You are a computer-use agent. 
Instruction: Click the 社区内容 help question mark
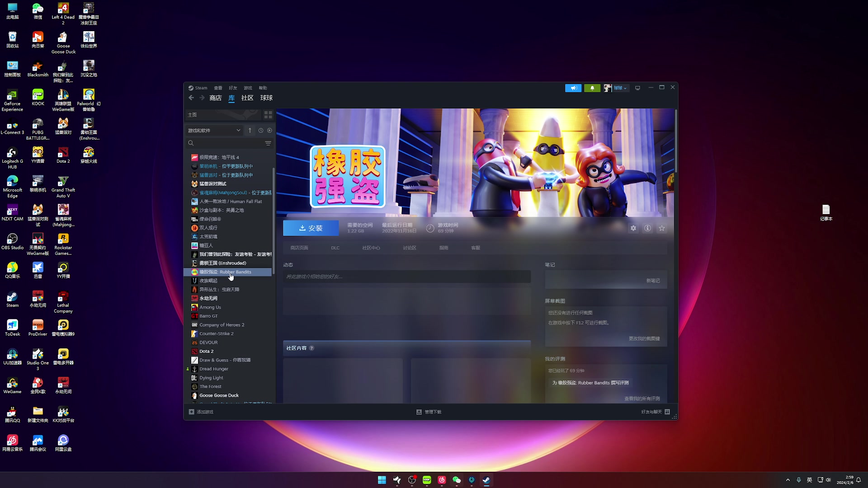click(311, 348)
